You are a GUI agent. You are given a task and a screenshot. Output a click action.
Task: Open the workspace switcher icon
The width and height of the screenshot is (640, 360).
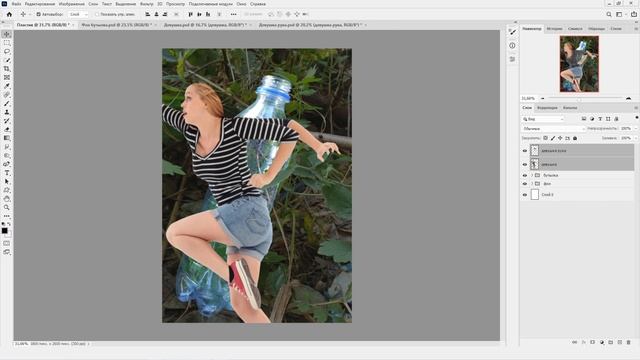(x=619, y=14)
